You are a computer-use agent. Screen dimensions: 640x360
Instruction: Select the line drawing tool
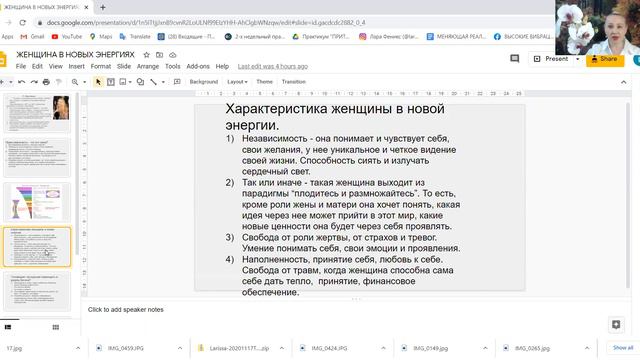tap(153, 82)
